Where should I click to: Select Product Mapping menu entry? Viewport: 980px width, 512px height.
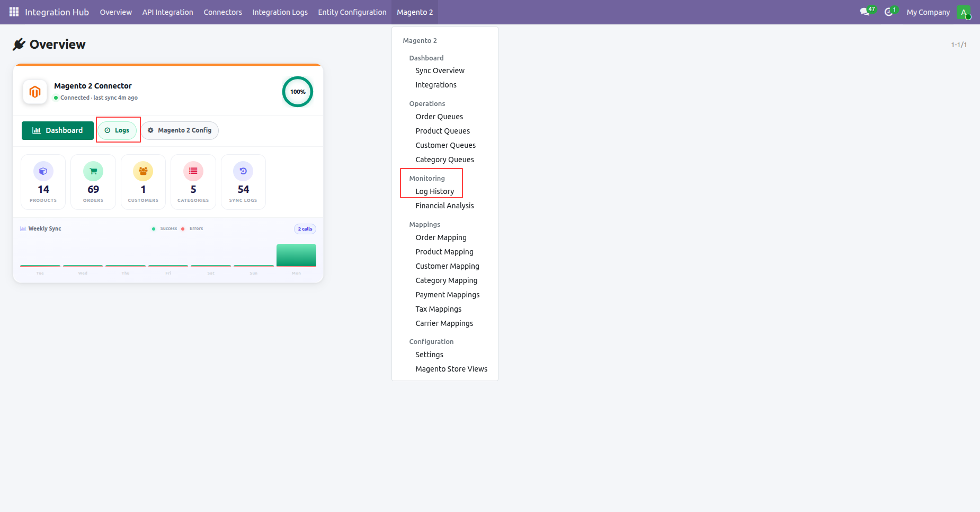click(445, 252)
